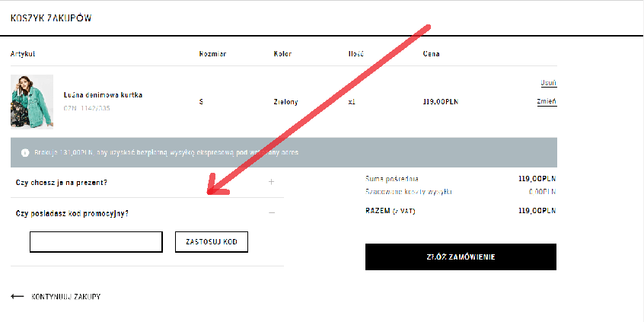Click the RAZEM (z VAT) total label

pyautogui.click(x=391, y=210)
